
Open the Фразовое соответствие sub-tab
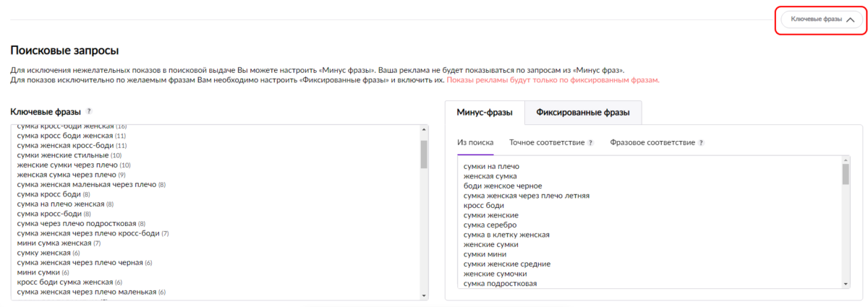click(x=652, y=143)
